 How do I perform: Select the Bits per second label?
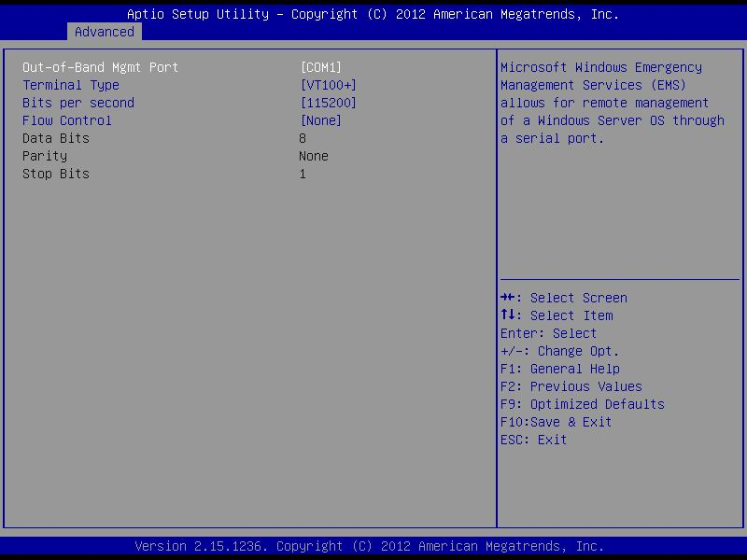(78, 103)
